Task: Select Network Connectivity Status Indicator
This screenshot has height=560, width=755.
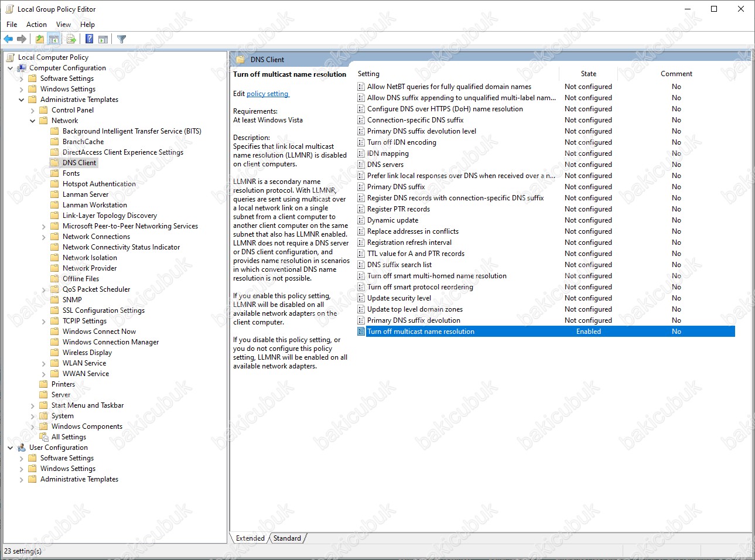Action: point(121,247)
